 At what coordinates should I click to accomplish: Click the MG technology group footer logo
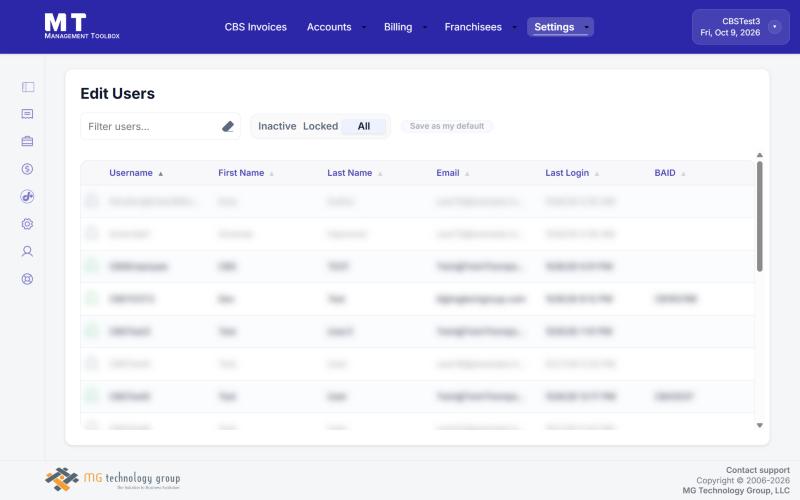click(112, 479)
